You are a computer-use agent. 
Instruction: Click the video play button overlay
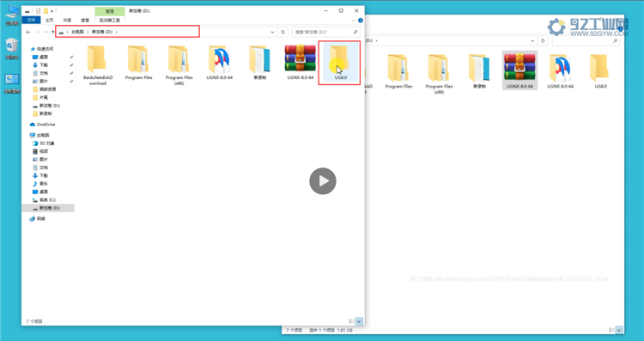[322, 180]
